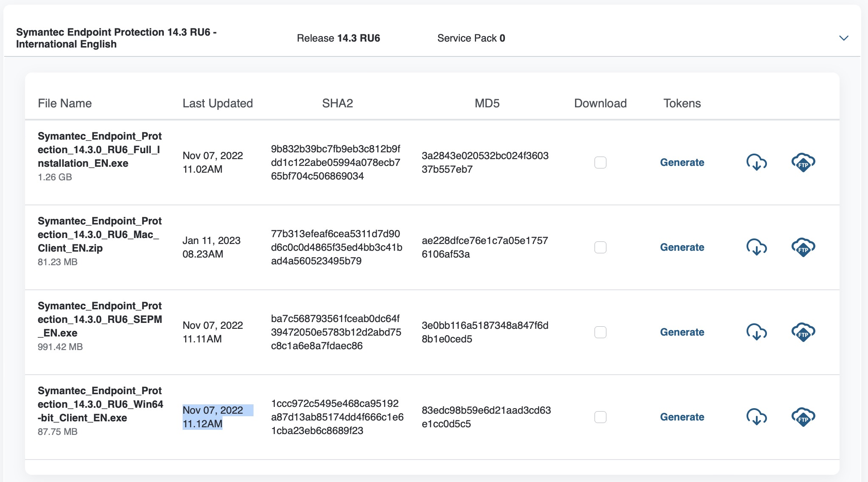The height and width of the screenshot is (482, 868).
Task: Generate token for SEPM_EN.exe
Action: click(x=682, y=332)
